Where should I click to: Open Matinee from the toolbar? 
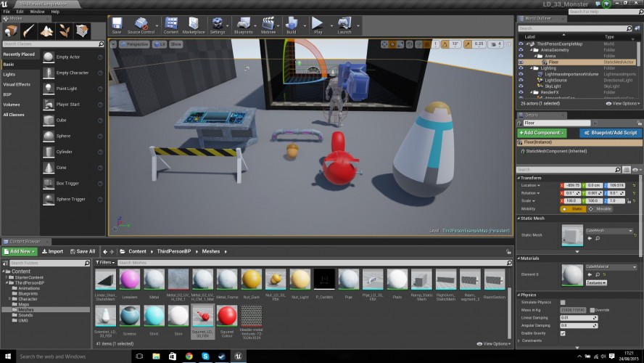(268, 25)
